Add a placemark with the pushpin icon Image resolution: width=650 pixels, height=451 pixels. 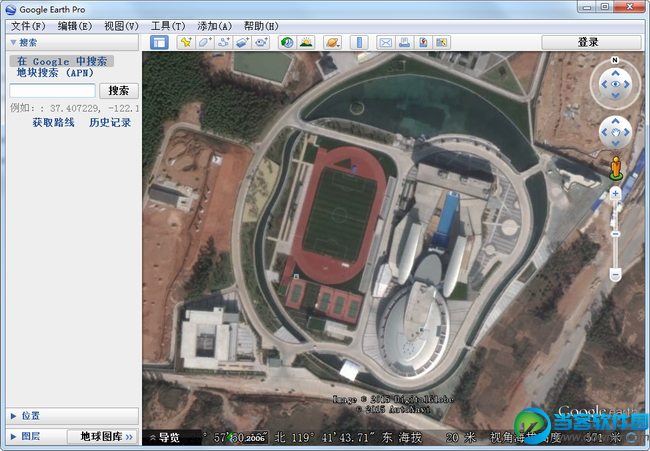point(186,42)
